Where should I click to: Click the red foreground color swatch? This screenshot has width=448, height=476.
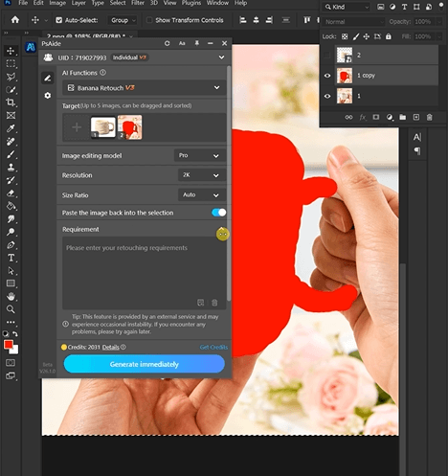pos(9,345)
